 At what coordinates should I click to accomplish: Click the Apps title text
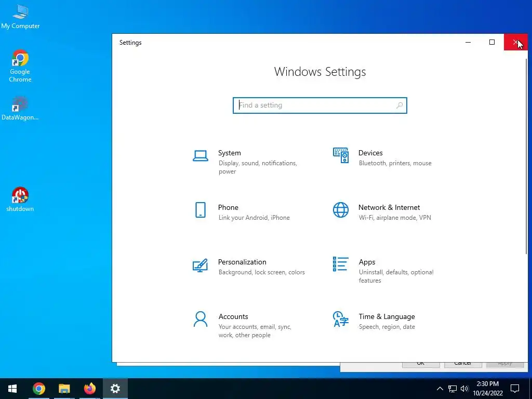click(367, 262)
